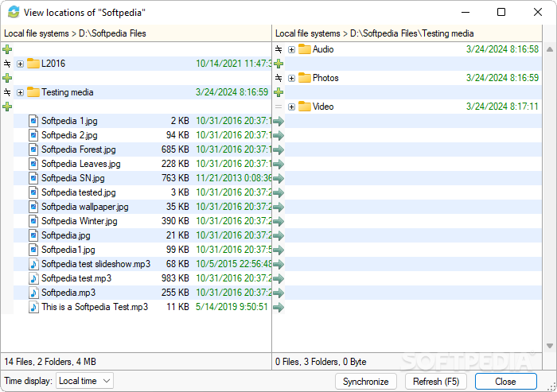Click right pane scrollbar down arrow

(x=550, y=346)
